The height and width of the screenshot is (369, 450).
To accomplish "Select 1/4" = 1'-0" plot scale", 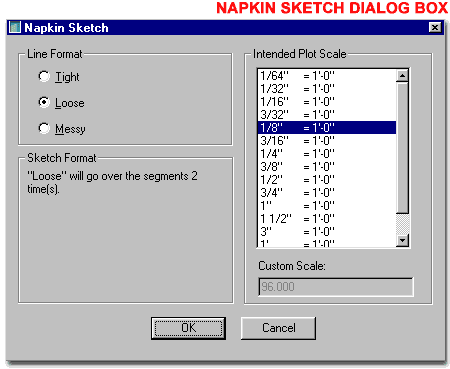I will point(327,154).
